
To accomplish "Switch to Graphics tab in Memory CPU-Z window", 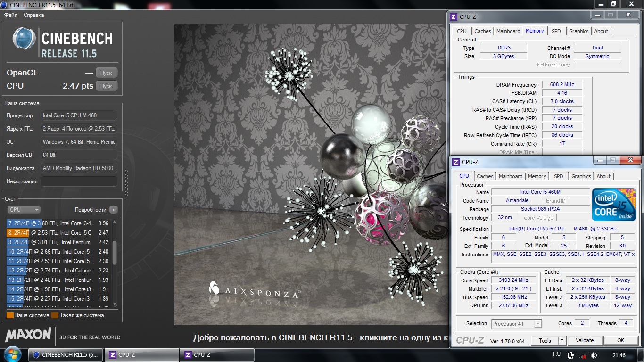I will (578, 31).
